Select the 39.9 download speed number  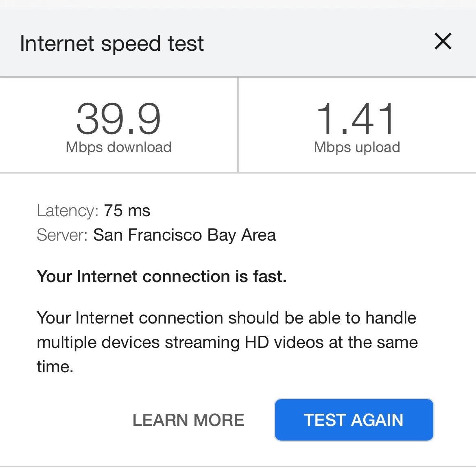(118, 119)
